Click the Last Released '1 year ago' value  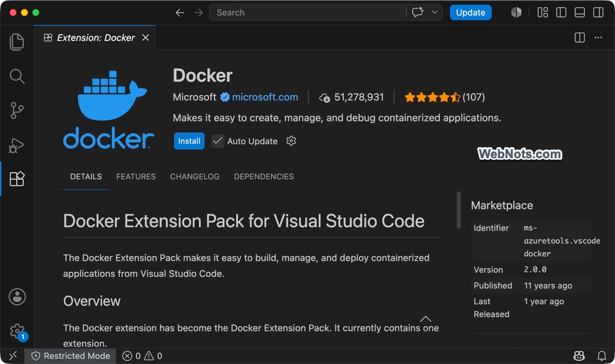click(544, 301)
